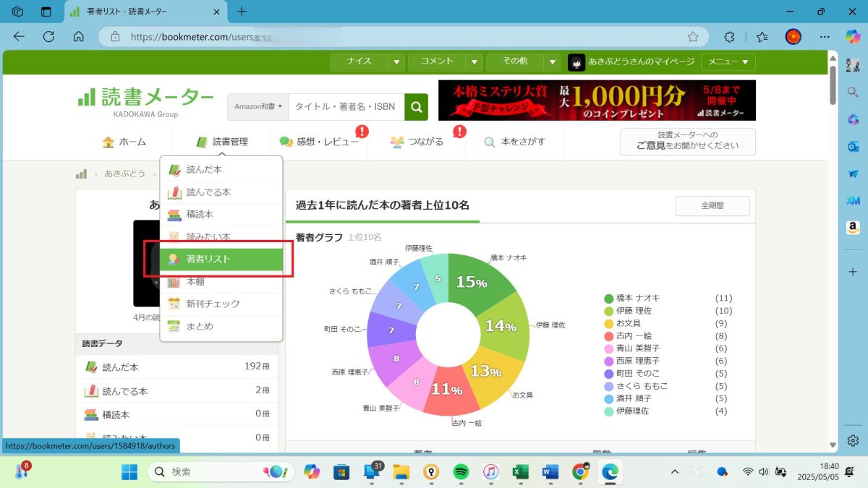Click the 橋本 ナオキ green legend swatch
Image resolution: width=868 pixels, height=488 pixels.
click(x=609, y=298)
